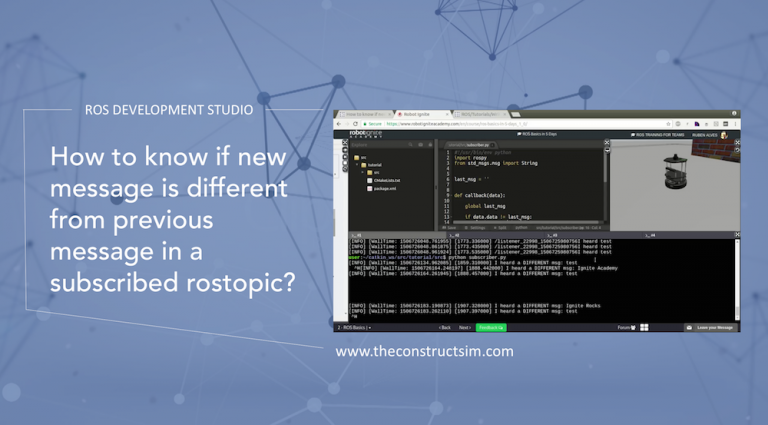Click the robotigniteacademy URL address bar
768x425 pixels.
click(519, 124)
